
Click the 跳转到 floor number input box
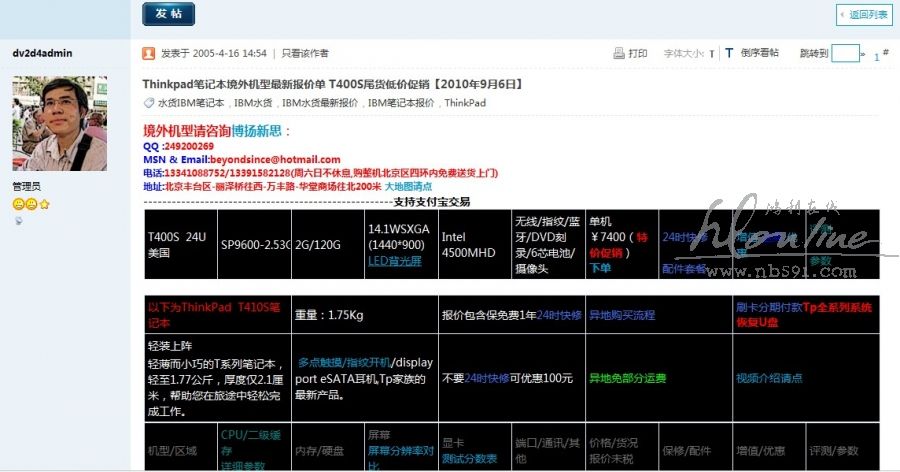[845, 53]
